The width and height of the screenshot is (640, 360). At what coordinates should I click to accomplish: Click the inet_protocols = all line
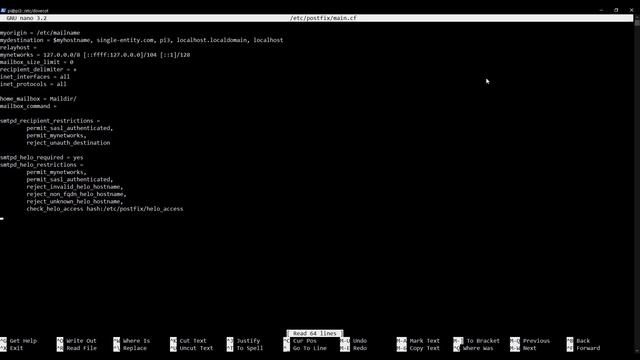point(33,84)
